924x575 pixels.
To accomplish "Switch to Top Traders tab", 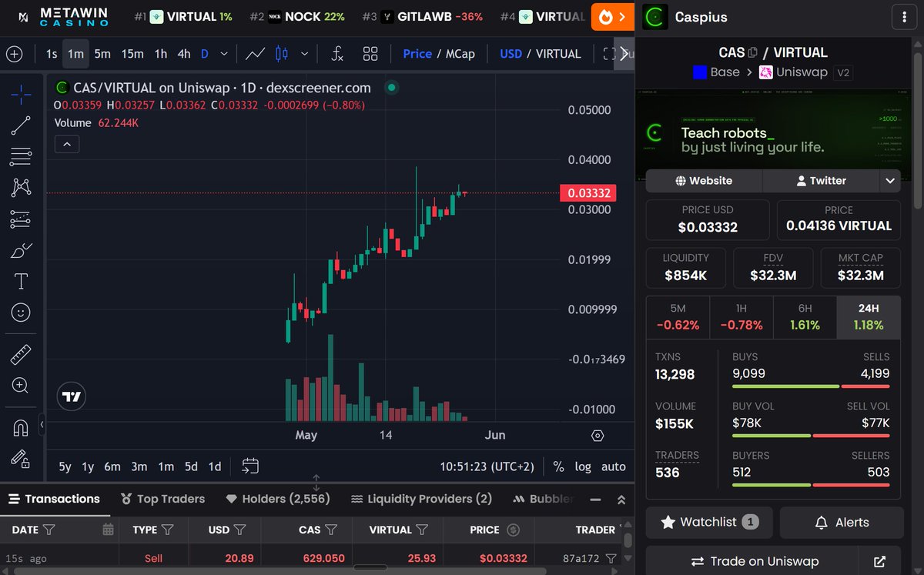I will point(162,499).
